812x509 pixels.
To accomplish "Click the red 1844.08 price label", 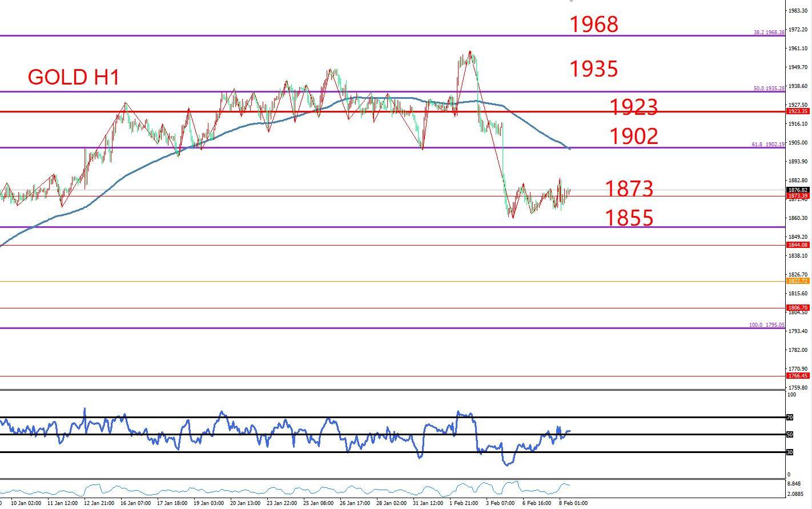I will tap(798, 245).
